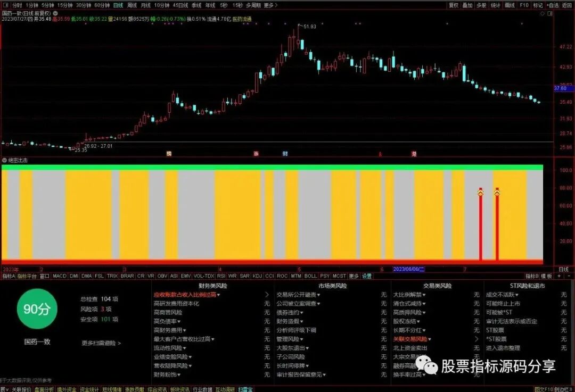Open 多周期 view
The image size is (575, 392).
coord(253,5)
